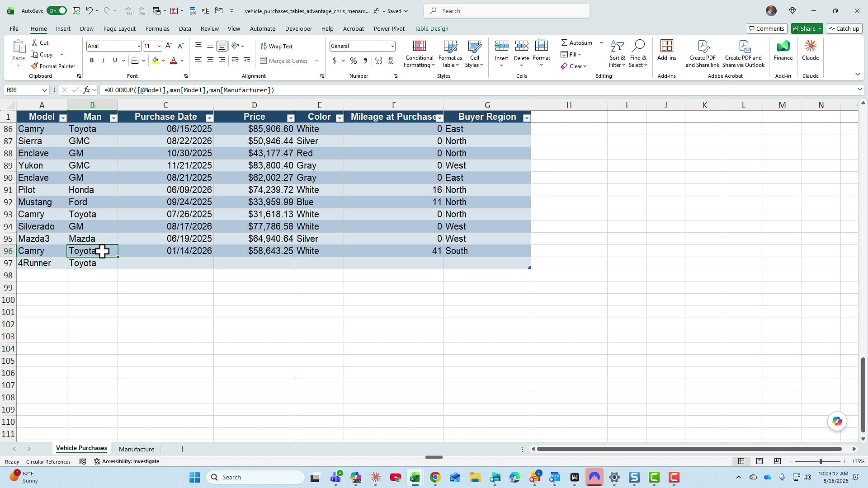Image resolution: width=868 pixels, height=488 pixels.
Task: Open the Buyer Region filter dropdown
Action: pyautogui.click(x=526, y=118)
